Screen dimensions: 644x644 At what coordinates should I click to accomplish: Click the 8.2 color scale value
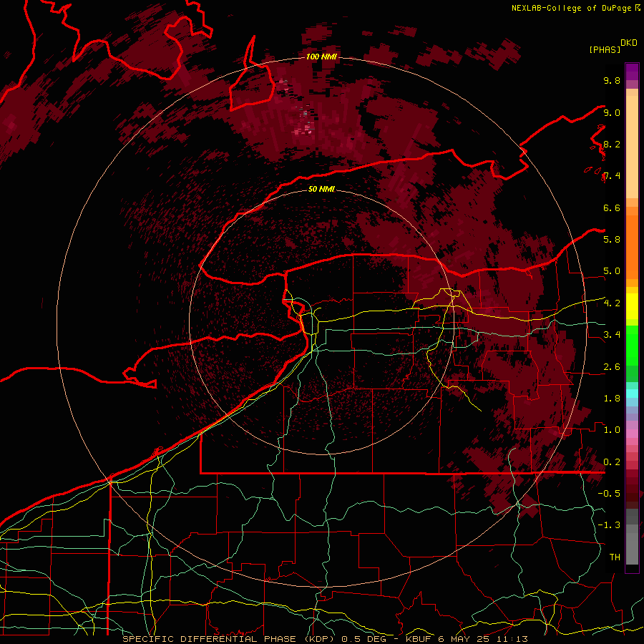point(612,144)
